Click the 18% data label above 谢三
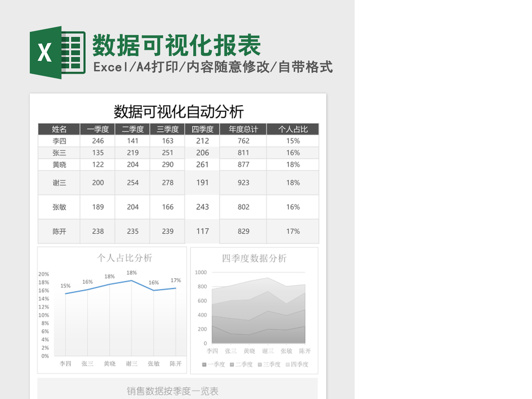Image resolution: width=532 pixels, height=399 pixels. 132,273
